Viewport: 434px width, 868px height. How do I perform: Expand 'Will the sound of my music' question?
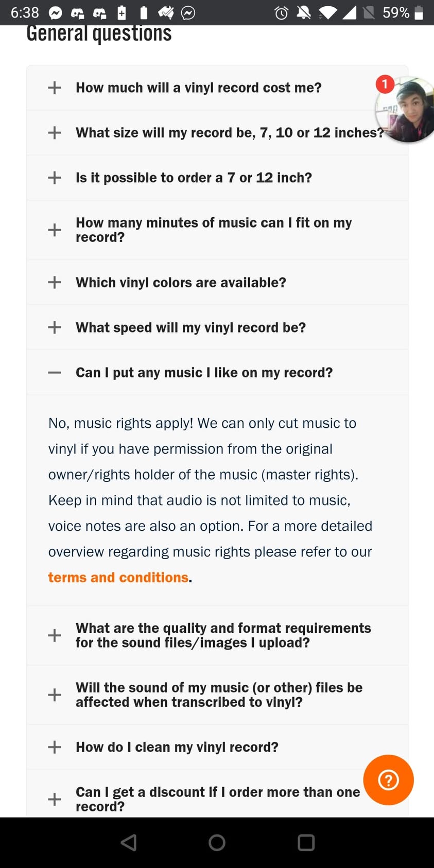click(x=217, y=695)
